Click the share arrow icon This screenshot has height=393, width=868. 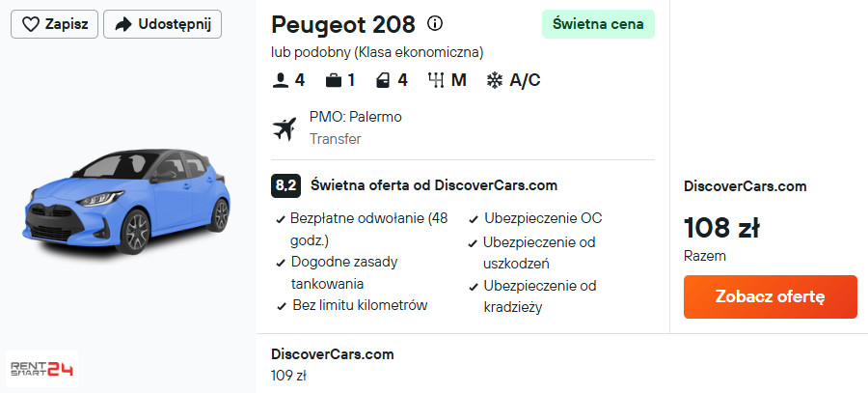122,24
